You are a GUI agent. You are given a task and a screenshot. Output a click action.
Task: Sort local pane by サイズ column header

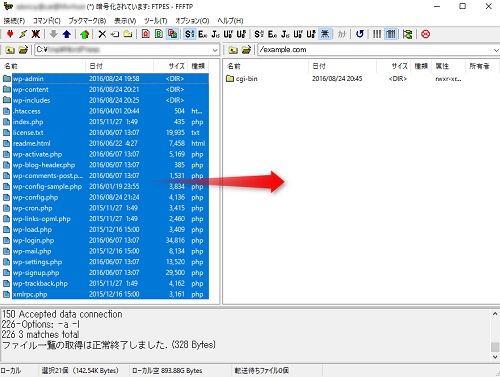pyautogui.click(x=170, y=66)
